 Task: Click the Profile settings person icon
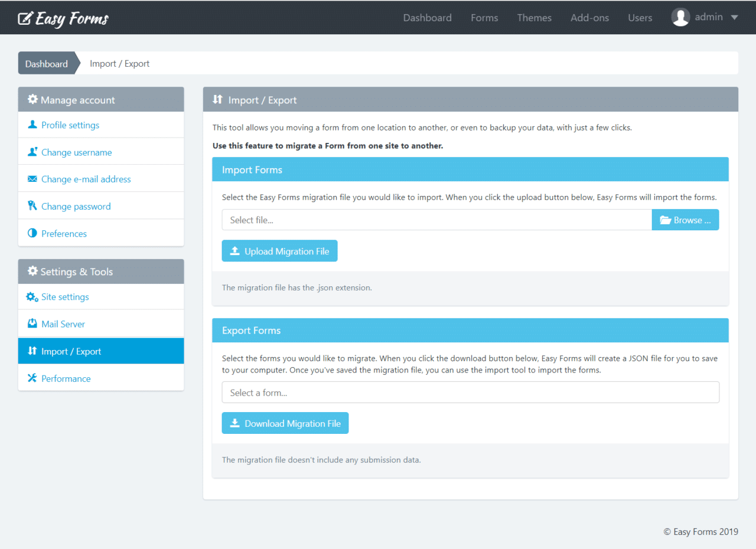tap(32, 125)
